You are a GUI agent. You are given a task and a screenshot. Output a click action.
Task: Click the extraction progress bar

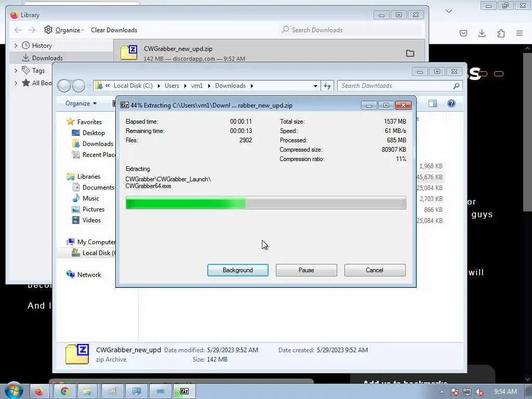click(265, 203)
